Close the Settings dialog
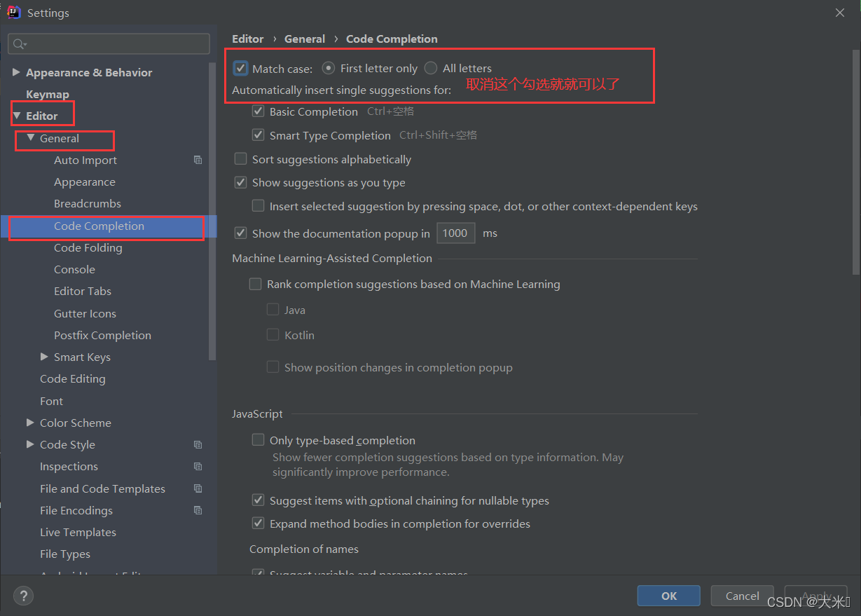Screen dimensions: 861x616 pos(840,13)
